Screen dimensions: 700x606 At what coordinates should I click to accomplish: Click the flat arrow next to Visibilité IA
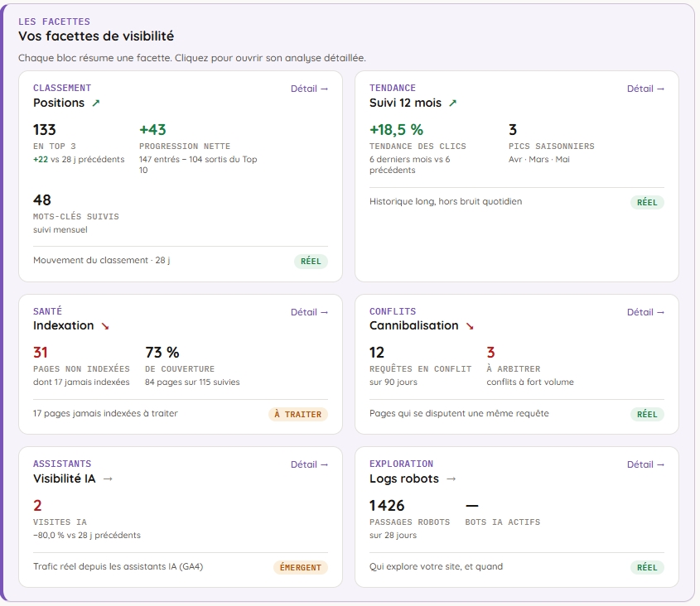click(108, 479)
